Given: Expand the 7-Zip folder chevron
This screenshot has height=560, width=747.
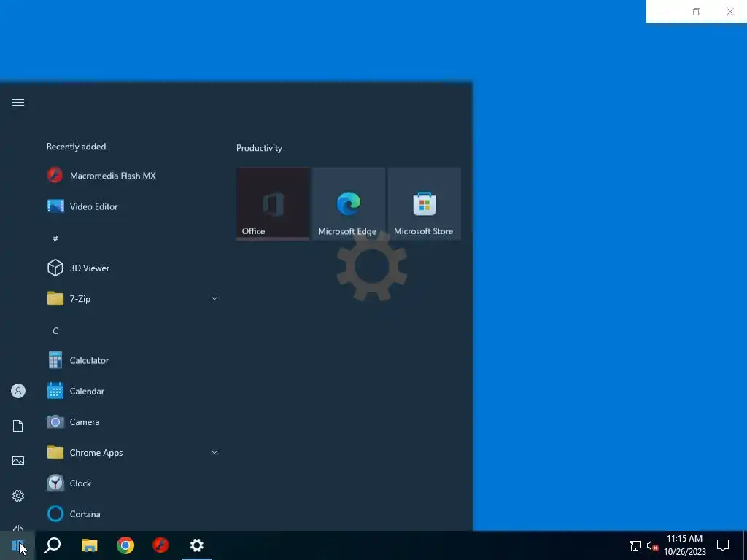Looking at the screenshot, I should coord(214,298).
